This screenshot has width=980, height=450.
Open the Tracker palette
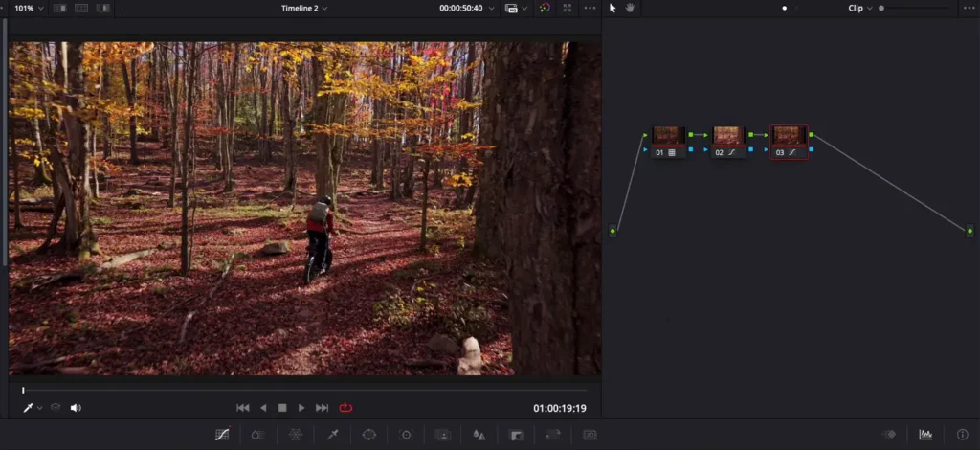click(x=406, y=435)
